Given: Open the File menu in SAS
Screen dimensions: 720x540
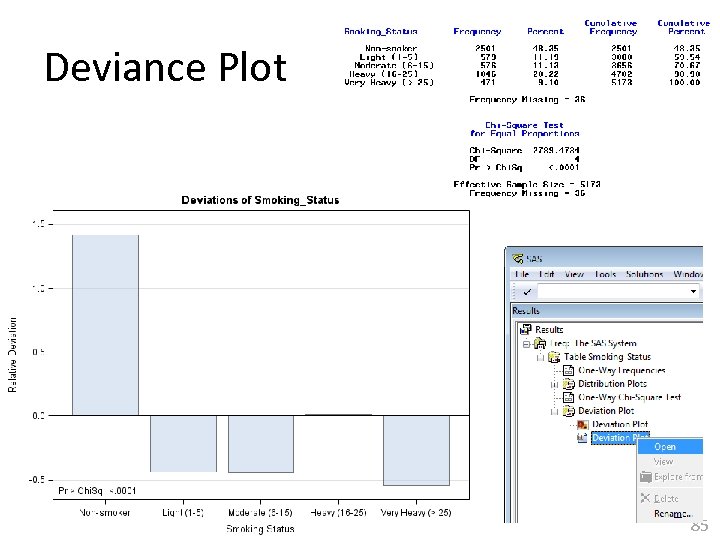Looking at the screenshot, I should [522, 274].
